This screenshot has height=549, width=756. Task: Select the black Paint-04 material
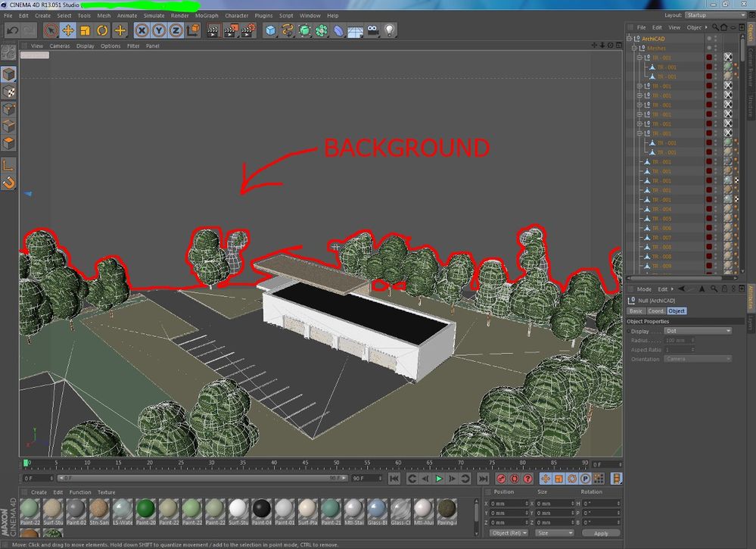coord(261,511)
